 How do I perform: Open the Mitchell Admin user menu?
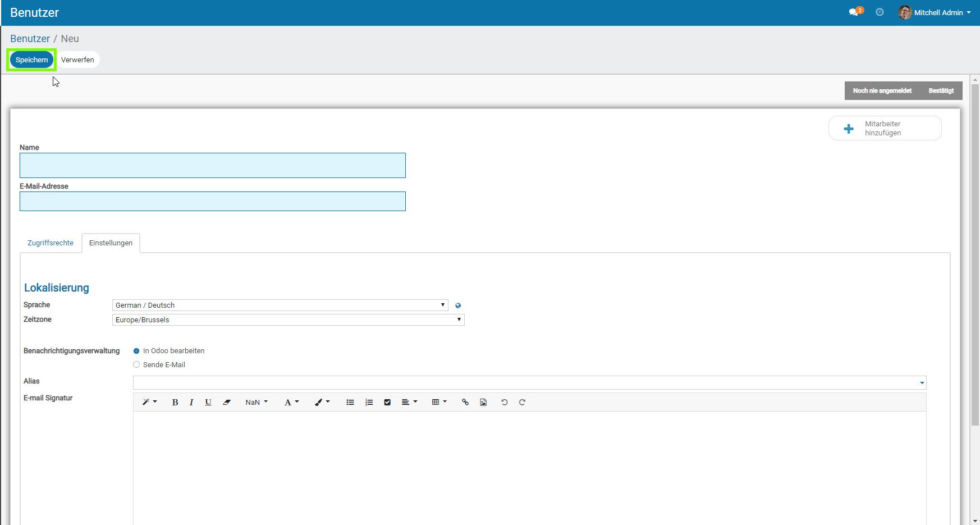point(935,12)
